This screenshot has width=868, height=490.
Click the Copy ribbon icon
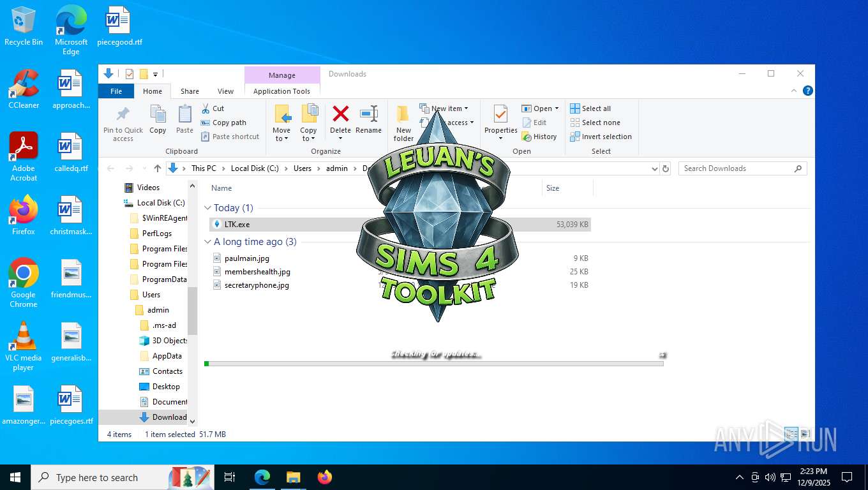point(158,114)
